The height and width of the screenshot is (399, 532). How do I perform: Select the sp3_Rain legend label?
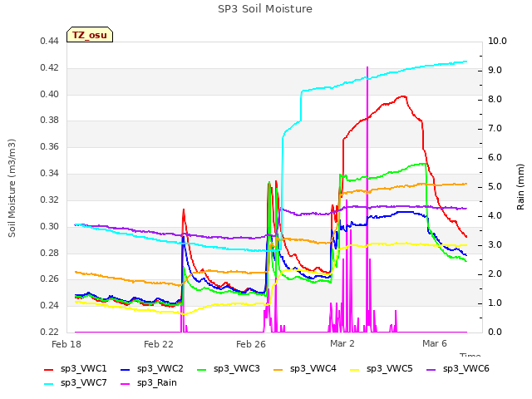point(157,382)
